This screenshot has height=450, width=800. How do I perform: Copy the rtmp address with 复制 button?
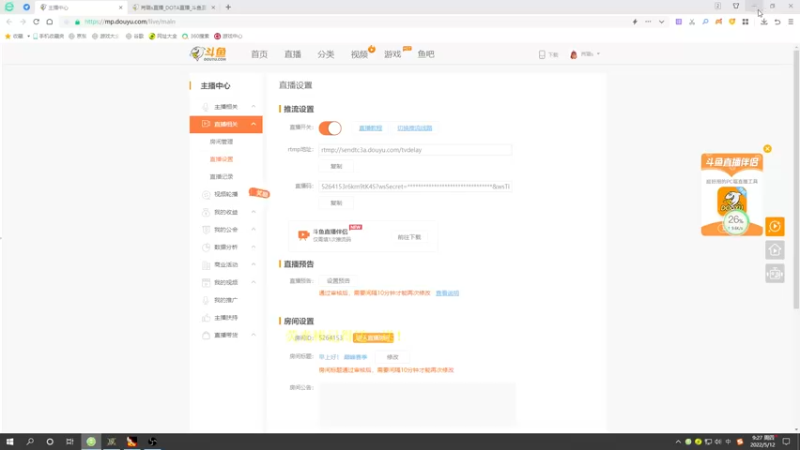336,166
